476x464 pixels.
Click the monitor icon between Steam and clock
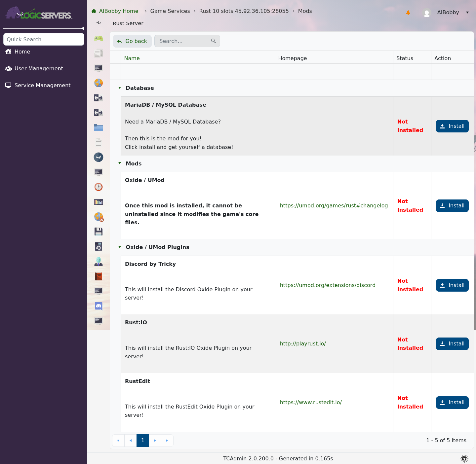pyautogui.click(x=99, y=172)
